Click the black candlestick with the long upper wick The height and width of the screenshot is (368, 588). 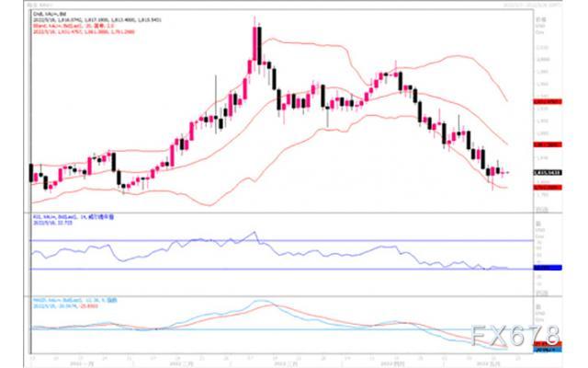point(216,103)
